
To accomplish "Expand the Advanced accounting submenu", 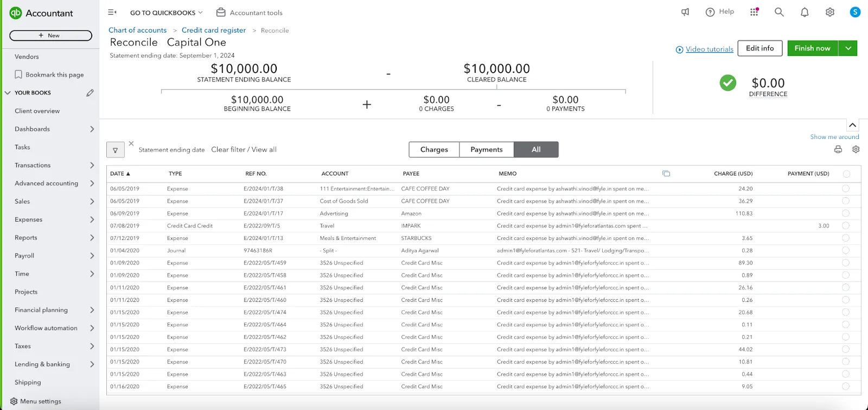I will pyautogui.click(x=92, y=183).
